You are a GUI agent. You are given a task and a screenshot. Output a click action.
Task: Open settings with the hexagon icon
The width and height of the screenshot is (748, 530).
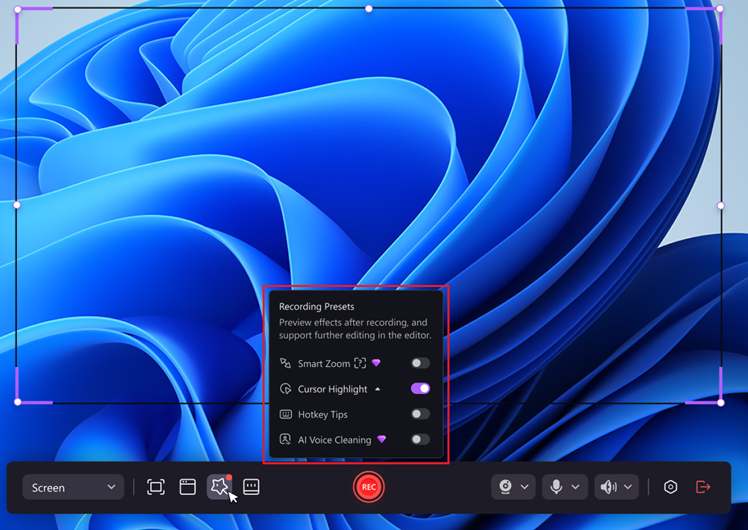click(x=671, y=487)
